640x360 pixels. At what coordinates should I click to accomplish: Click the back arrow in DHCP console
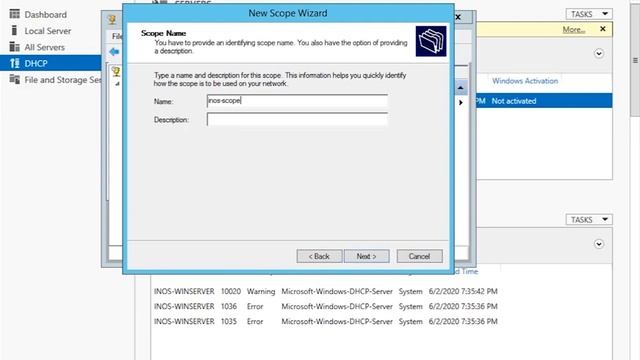tap(114, 52)
